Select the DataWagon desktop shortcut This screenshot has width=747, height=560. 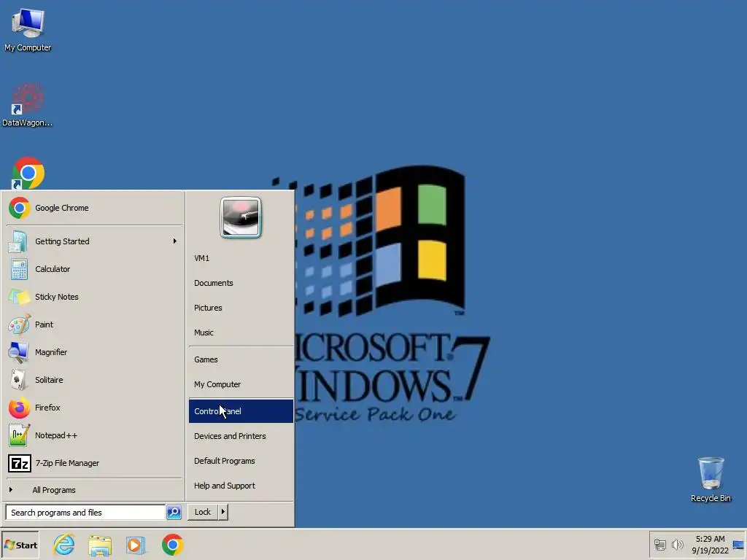(27, 105)
